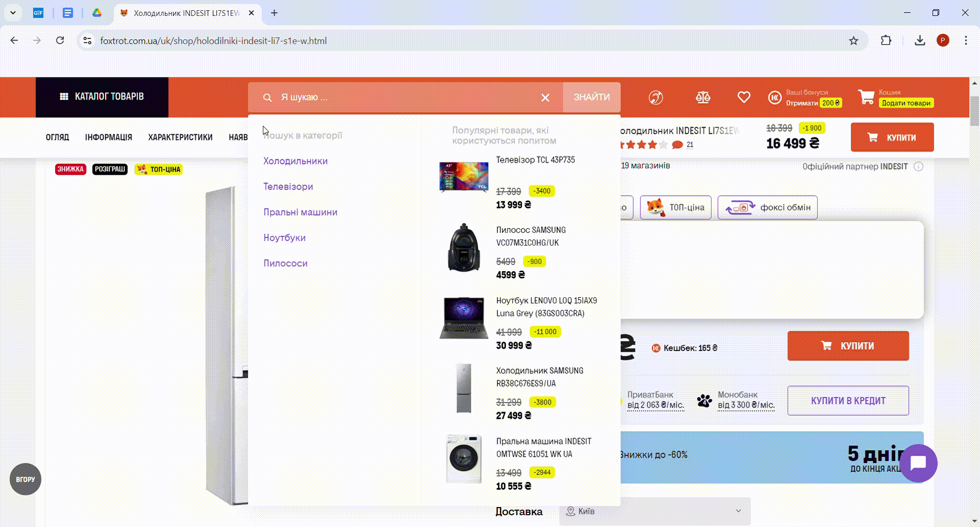The width and height of the screenshot is (980, 527).
Task: Open the browser tab search chevron
Action: tap(13, 13)
